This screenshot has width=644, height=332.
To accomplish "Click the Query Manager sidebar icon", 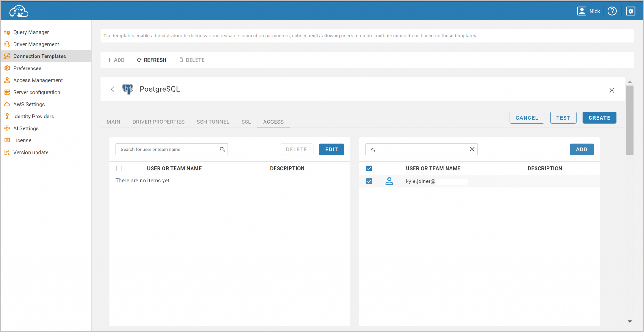I will coord(7,32).
